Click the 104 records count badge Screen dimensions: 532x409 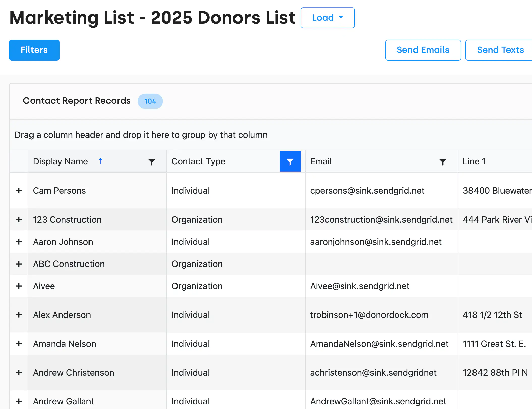point(150,101)
